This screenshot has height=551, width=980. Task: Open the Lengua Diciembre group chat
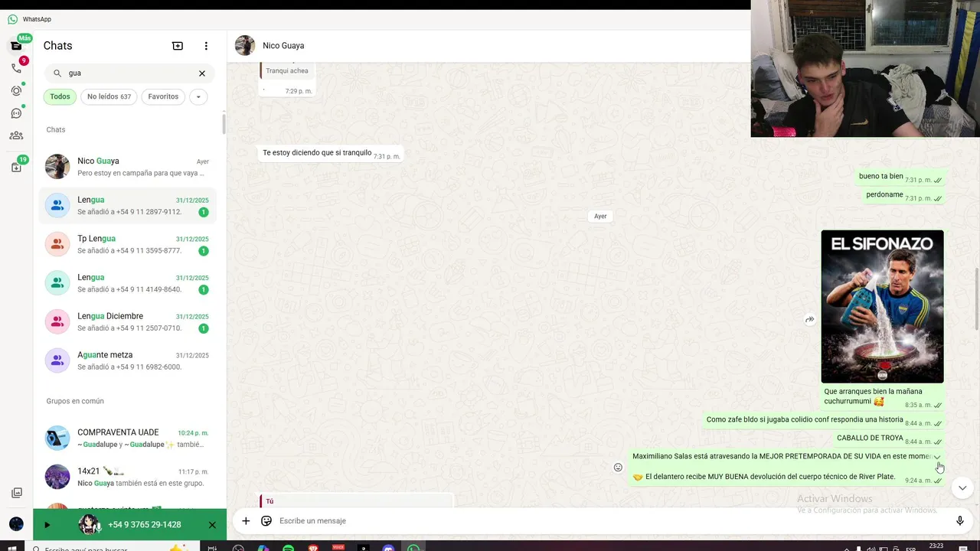[128, 322]
